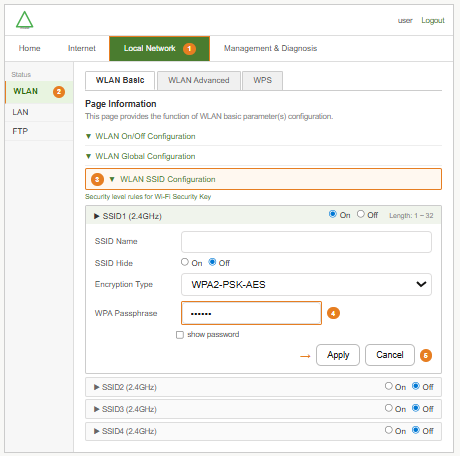Switch to WLAN Advanced tab
Viewport: 460px width, 456px height.
[199, 80]
